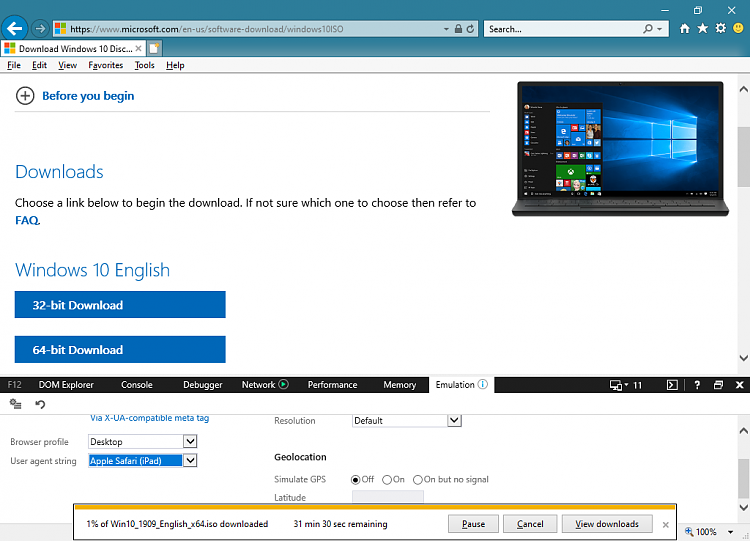Pause the ISO download
Image resolution: width=750 pixels, height=541 pixels.
(x=474, y=524)
